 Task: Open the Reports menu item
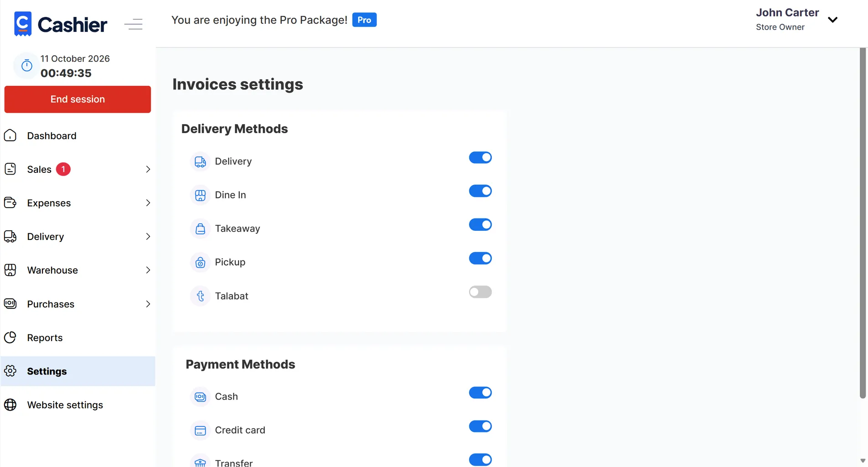click(x=77, y=337)
